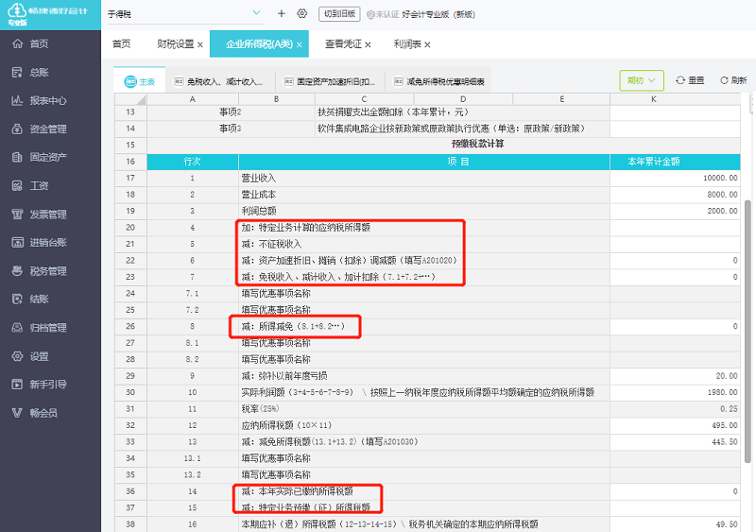The width and height of the screenshot is (756, 532).
Task: Click the 减:所得减免 row label
Action: (x=293, y=327)
